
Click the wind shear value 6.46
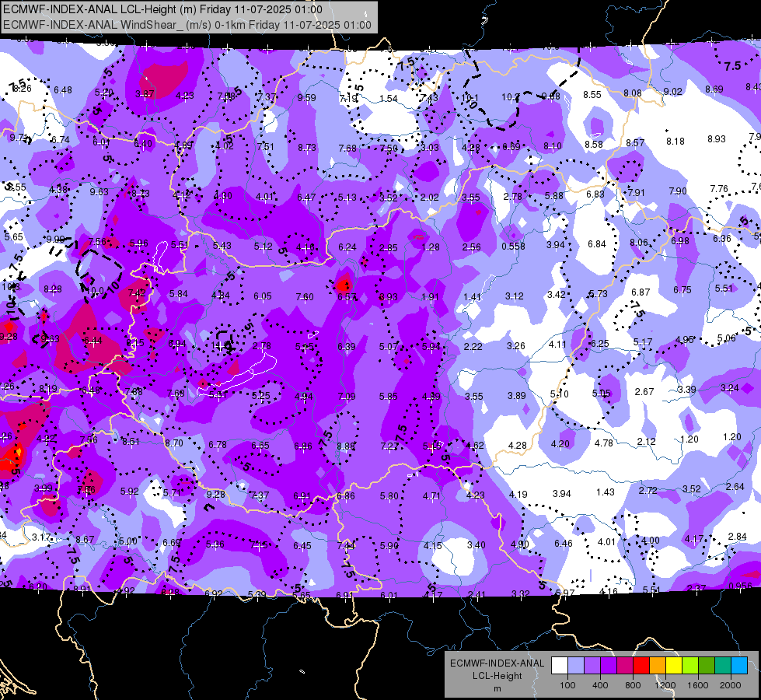pyautogui.click(x=563, y=543)
